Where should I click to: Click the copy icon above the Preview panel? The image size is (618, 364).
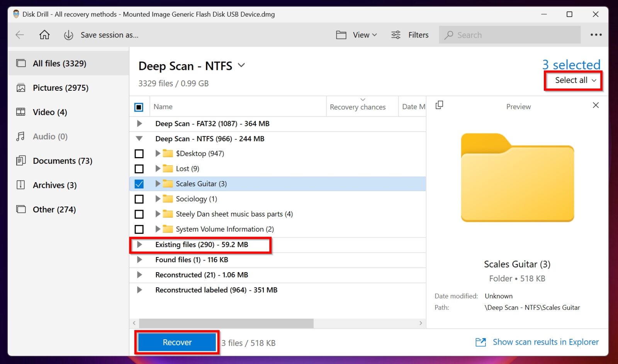tap(439, 105)
